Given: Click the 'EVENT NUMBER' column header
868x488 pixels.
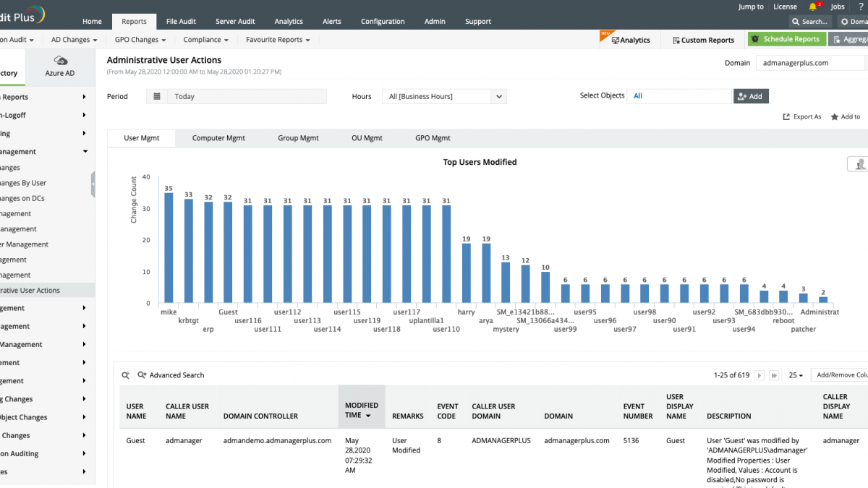Looking at the screenshot, I should [x=638, y=411].
